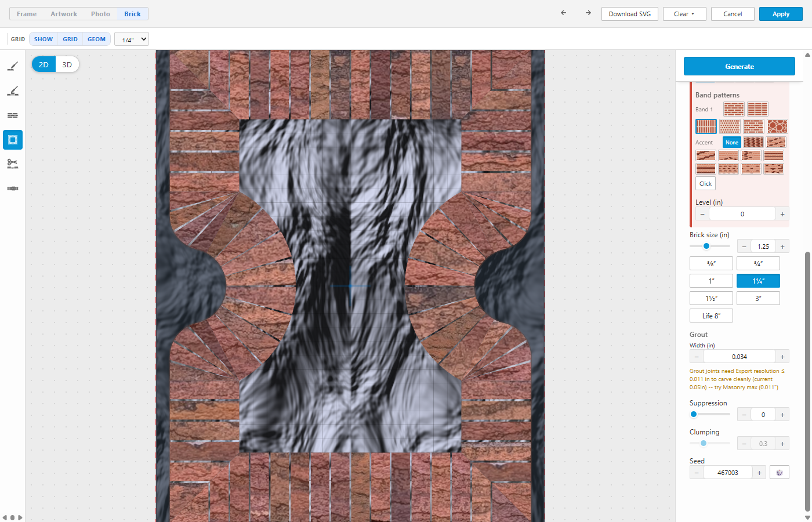Click the undo arrow in top bar

coord(563,13)
